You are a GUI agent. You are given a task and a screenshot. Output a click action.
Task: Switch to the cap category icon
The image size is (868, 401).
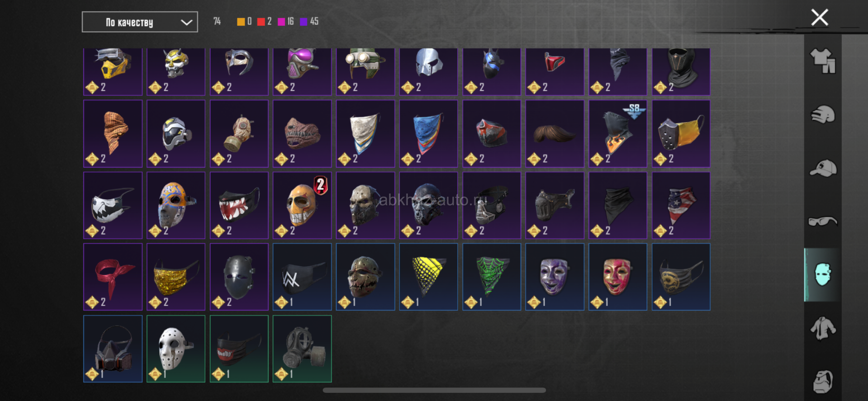click(x=823, y=168)
